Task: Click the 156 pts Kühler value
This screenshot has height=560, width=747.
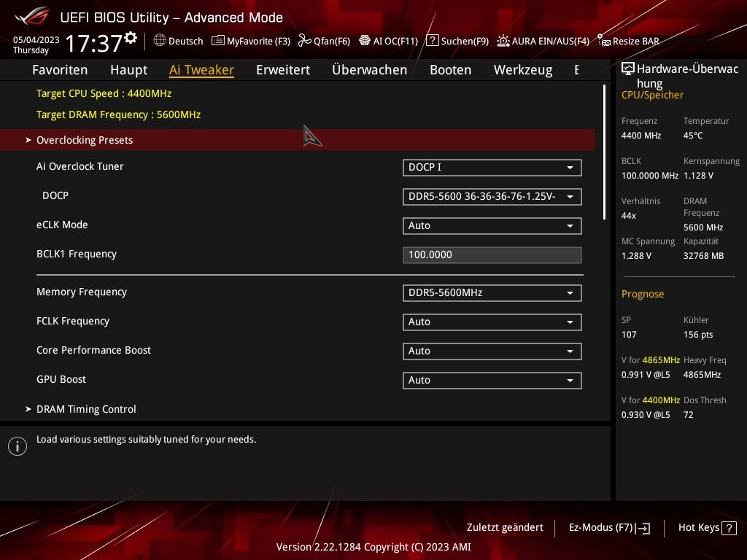Action: point(698,335)
